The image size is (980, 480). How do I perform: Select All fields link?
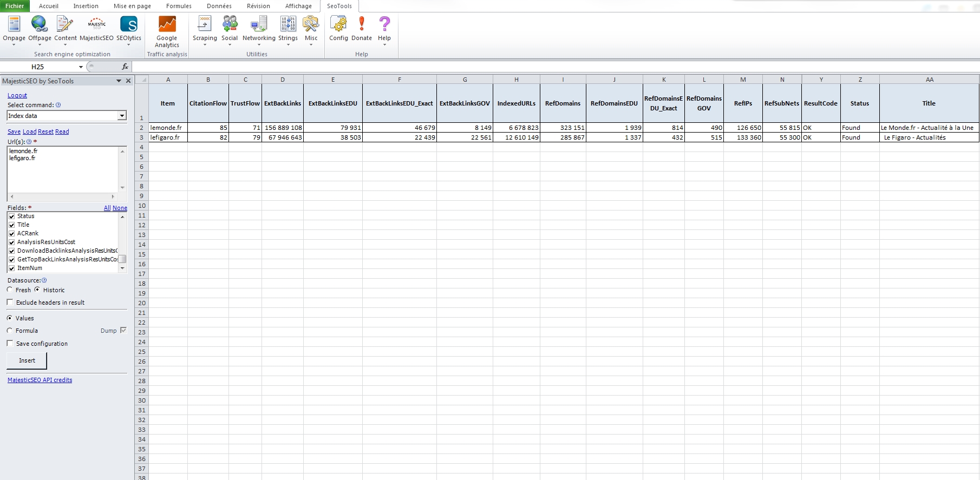click(x=107, y=208)
